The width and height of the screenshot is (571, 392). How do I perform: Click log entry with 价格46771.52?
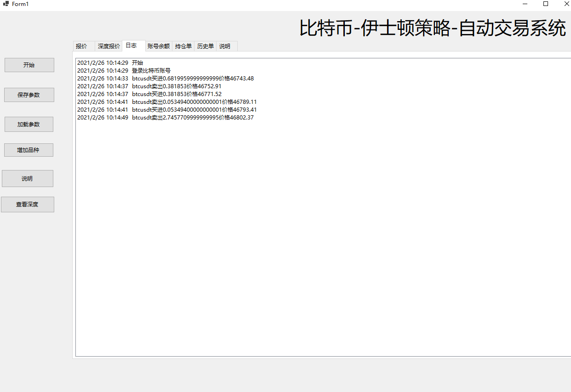tap(149, 94)
